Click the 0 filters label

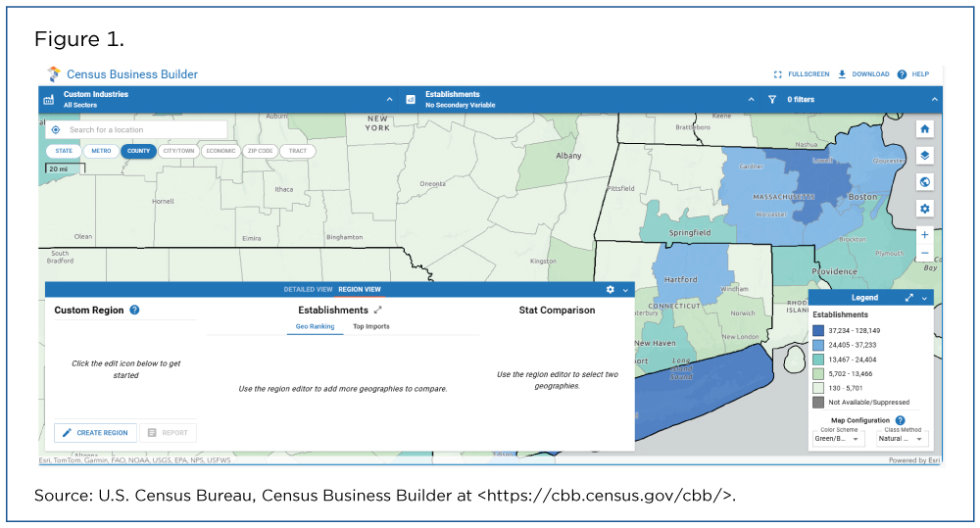click(801, 99)
